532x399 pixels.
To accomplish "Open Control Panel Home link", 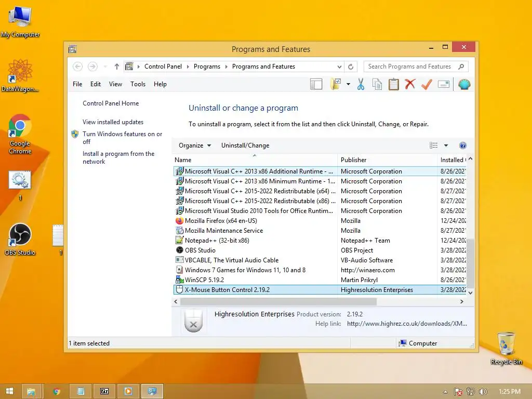I will [x=111, y=103].
